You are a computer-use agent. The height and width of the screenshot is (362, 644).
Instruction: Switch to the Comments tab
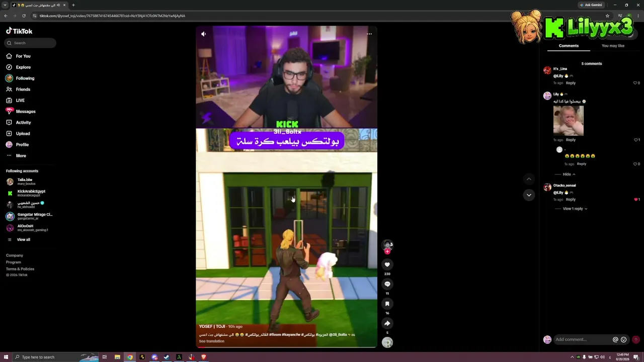[x=569, y=46]
